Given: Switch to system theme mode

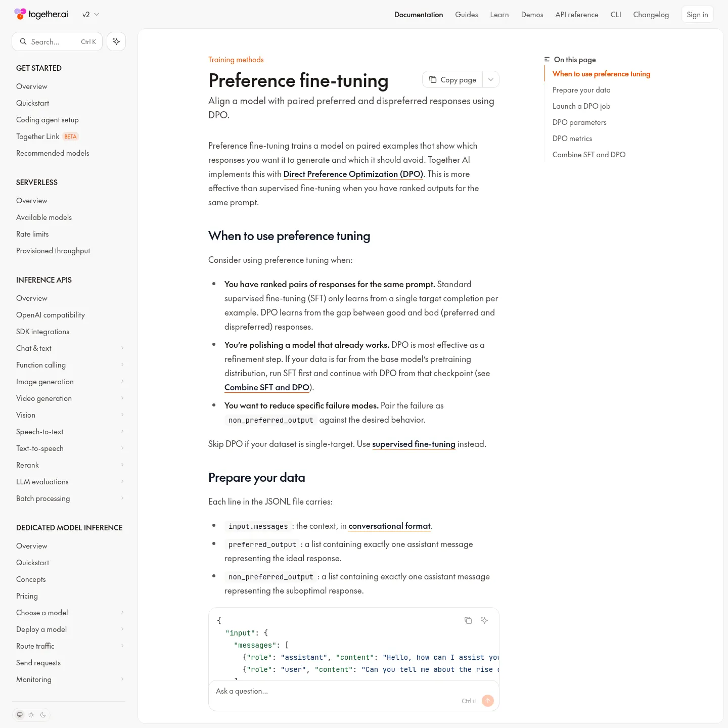Looking at the screenshot, I should [x=20, y=715].
